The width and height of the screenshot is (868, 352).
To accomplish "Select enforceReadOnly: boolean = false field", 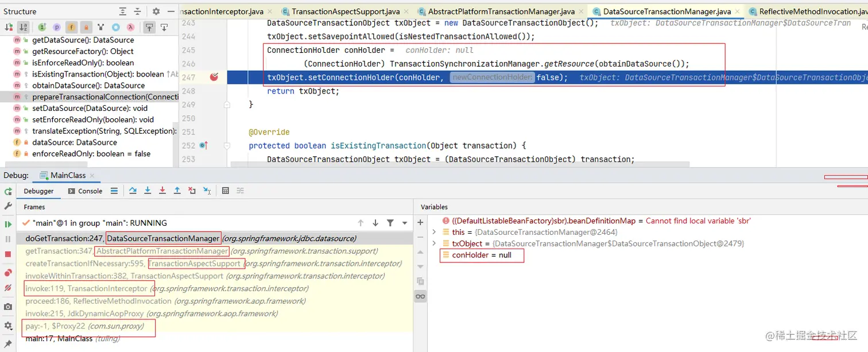I will tap(91, 154).
